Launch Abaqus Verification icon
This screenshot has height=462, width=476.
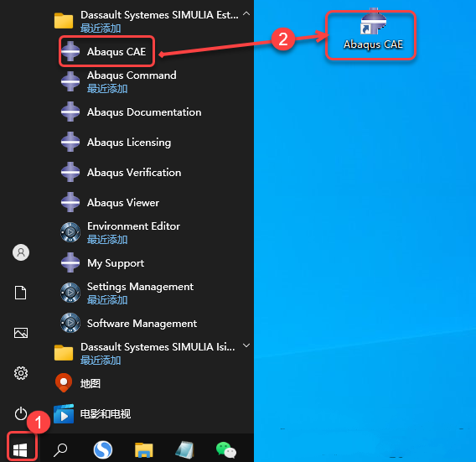pos(70,172)
